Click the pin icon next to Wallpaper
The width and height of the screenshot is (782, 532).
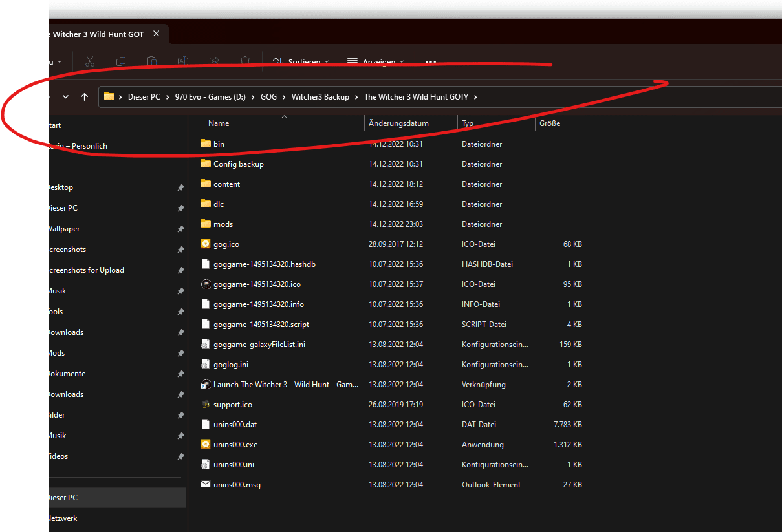pos(180,229)
